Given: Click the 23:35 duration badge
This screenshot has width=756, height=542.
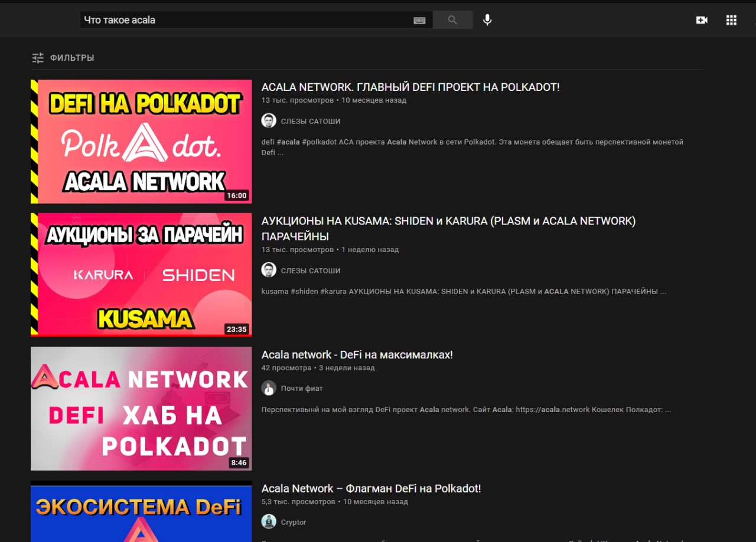Looking at the screenshot, I should (x=236, y=329).
